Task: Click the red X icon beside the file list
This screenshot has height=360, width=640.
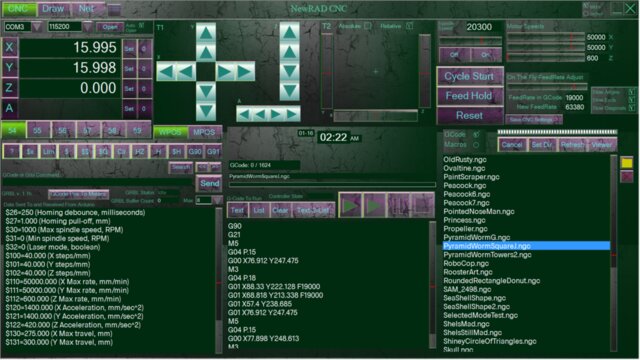Action: pyautogui.click(x=627, y=177)
